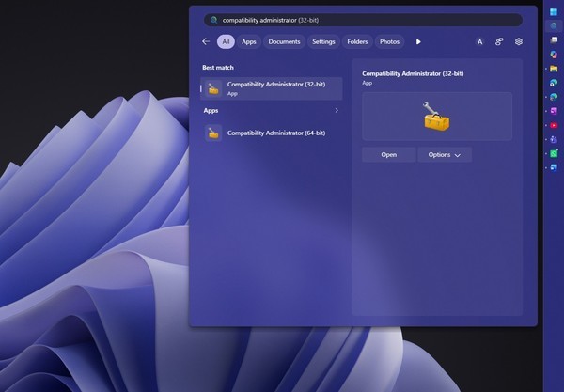Screen dimensions: 564x392
Task: Open the Windows Start button on taskbar
Action: click(554, 12)
